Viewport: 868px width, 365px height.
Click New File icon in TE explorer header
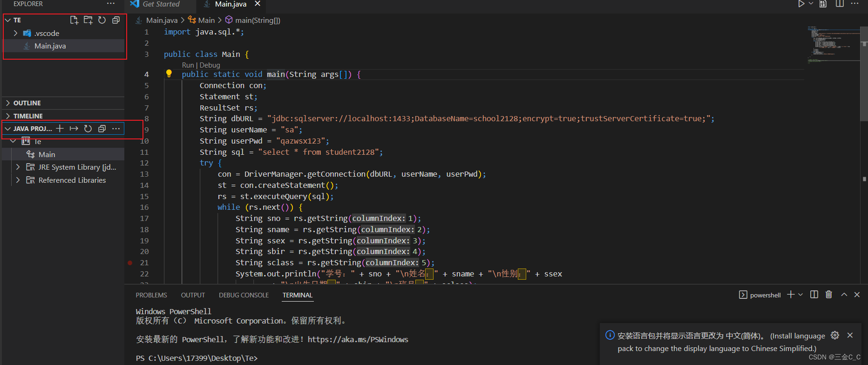click(74, 20)
